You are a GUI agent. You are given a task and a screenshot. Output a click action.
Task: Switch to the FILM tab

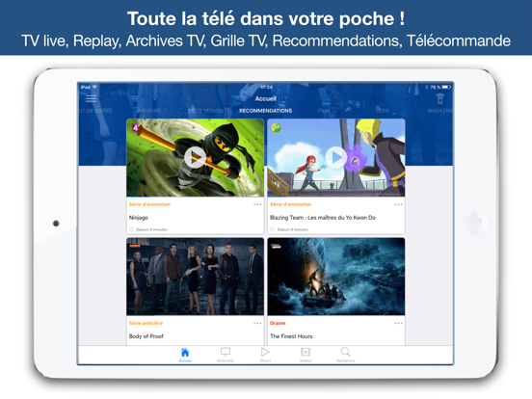324,111
